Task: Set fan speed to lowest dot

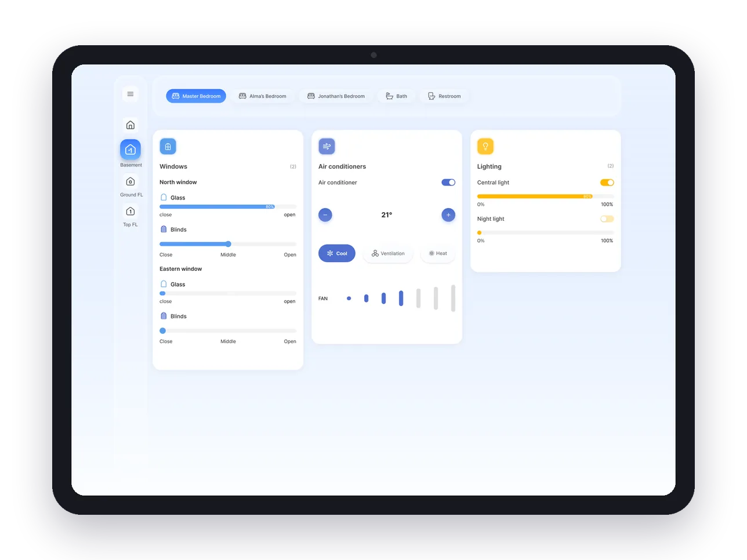Action: (349, 299)
